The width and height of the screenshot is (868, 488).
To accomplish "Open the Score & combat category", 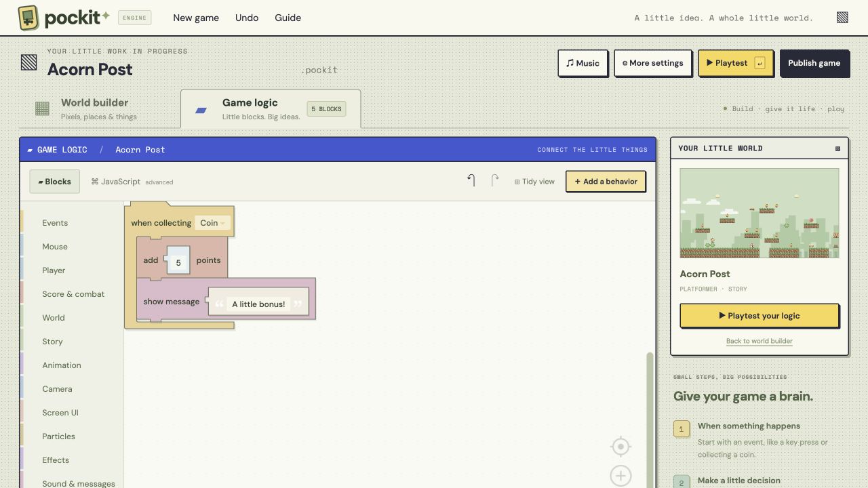I will pyautogui.click(x=73, y=294).
